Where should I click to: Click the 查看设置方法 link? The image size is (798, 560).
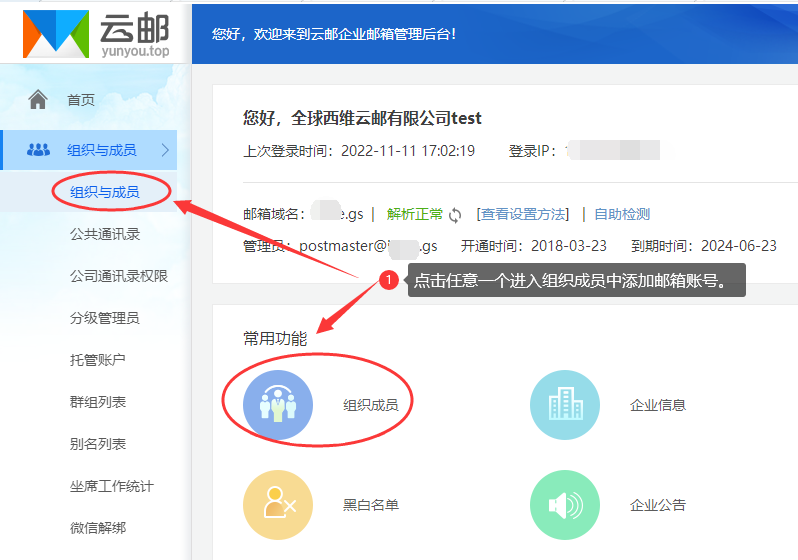click(522, 214)
